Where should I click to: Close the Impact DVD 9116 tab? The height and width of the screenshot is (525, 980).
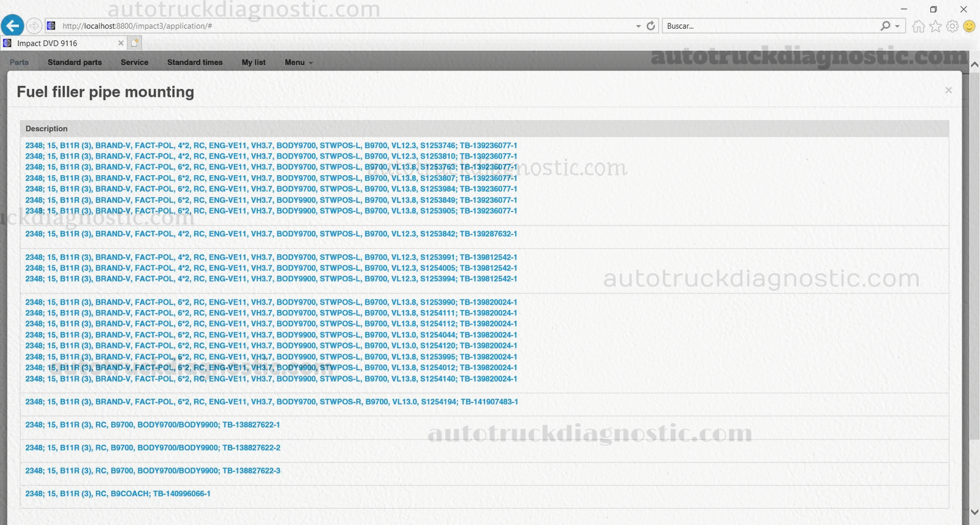pos(121,43)
